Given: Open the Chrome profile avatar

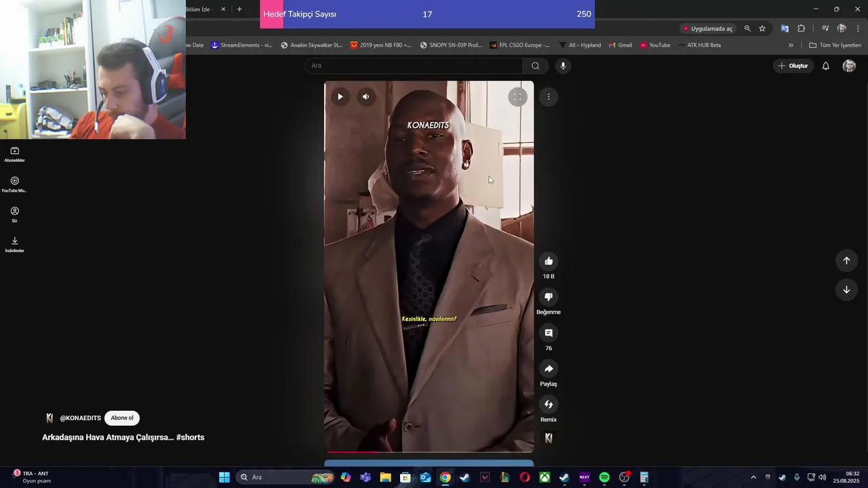Looking at the screenshot, I should tap(842, 28).
